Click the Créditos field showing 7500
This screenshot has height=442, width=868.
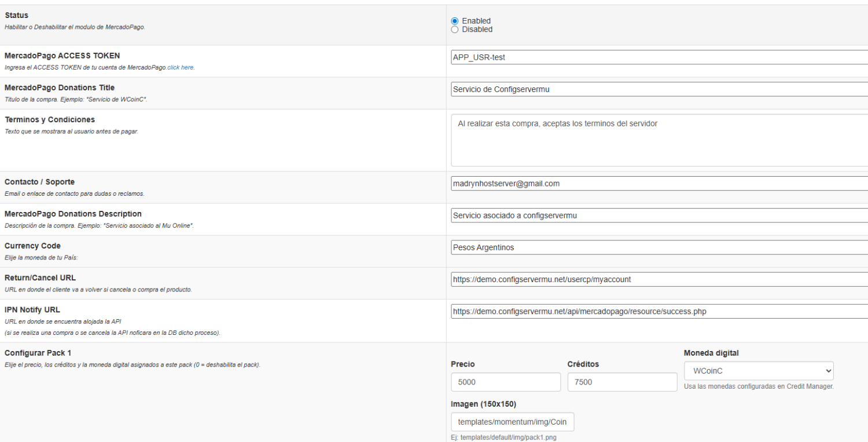(621, 382)
